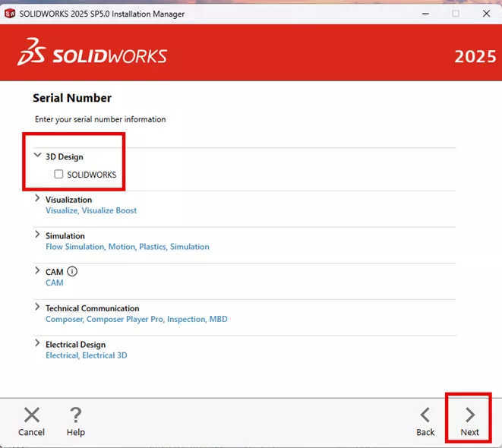This screenshot has height=448, width=502.
Task: Close the Installation Manager window
Action: 486,14
